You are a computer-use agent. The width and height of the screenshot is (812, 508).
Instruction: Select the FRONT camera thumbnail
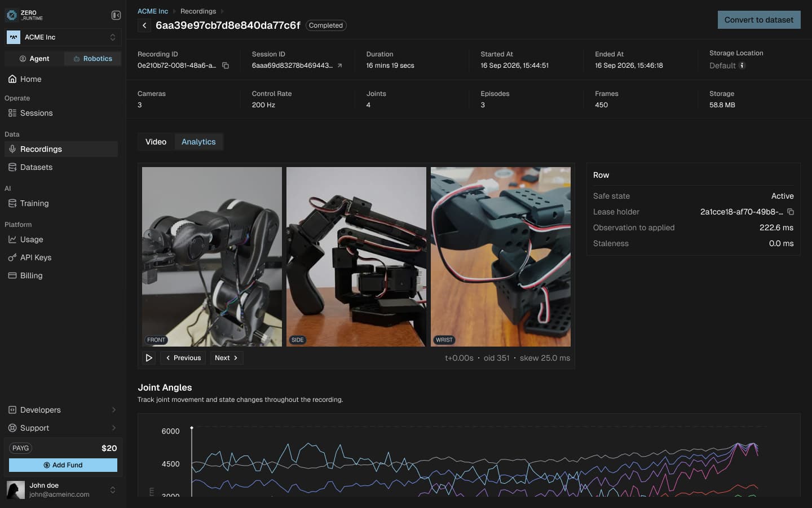coord(212,257)
